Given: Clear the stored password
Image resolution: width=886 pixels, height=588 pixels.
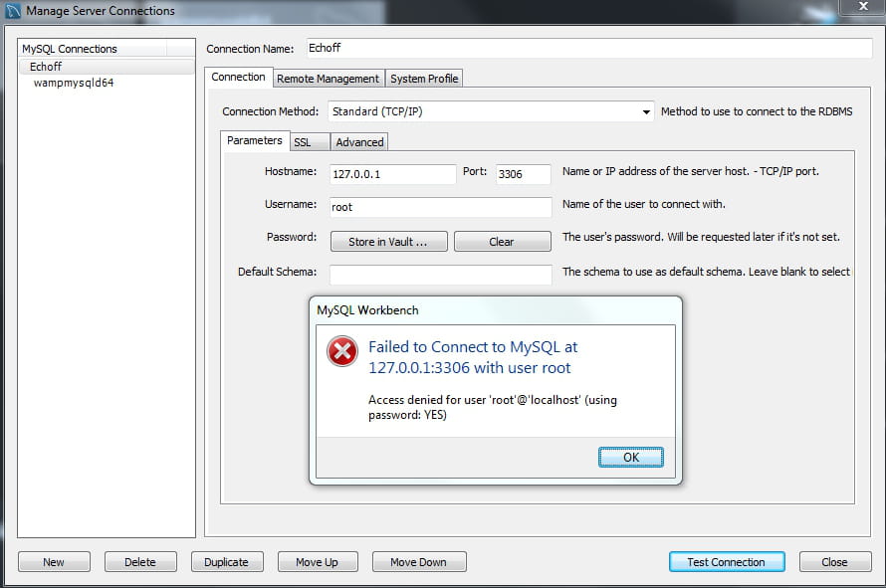Looking at the screenshot, I should coord(503,241).
